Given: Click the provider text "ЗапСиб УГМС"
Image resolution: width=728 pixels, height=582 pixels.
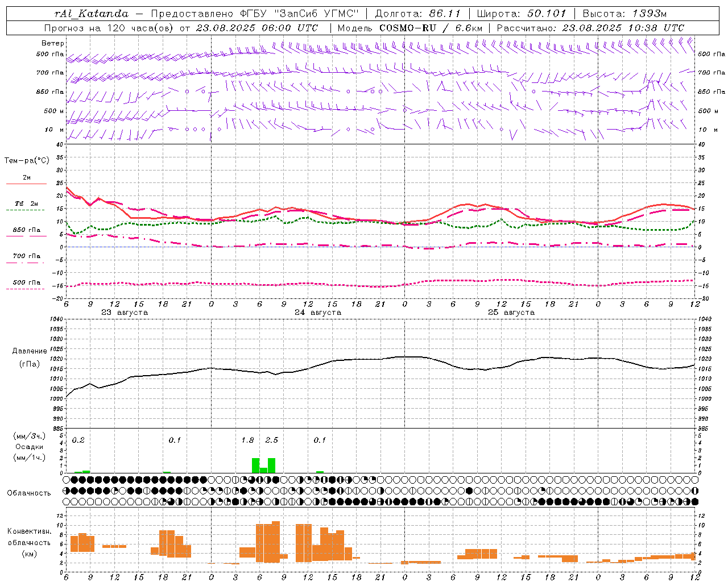Looking at the screenshot, I should pos(318,14).
